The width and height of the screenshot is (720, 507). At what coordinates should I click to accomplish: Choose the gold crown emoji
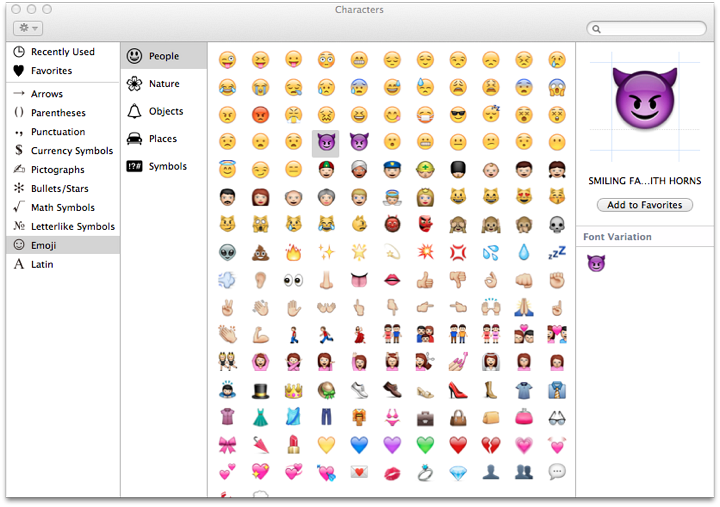[293, 390]
